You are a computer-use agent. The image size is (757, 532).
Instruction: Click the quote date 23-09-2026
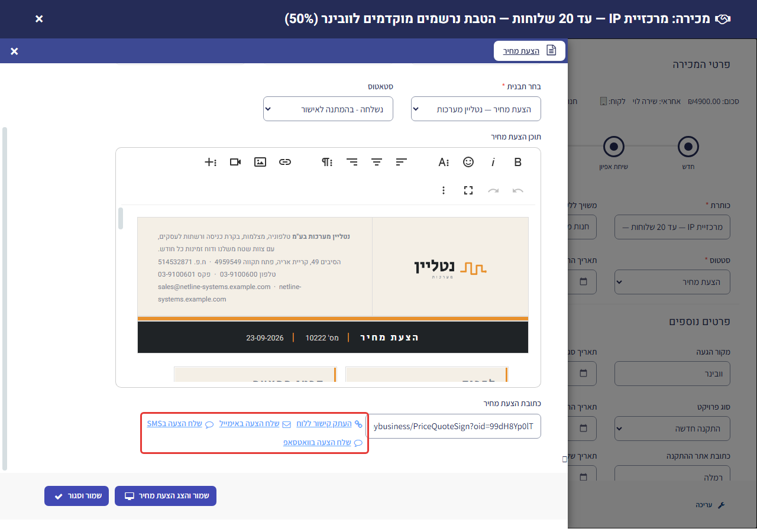pos(265,338)
